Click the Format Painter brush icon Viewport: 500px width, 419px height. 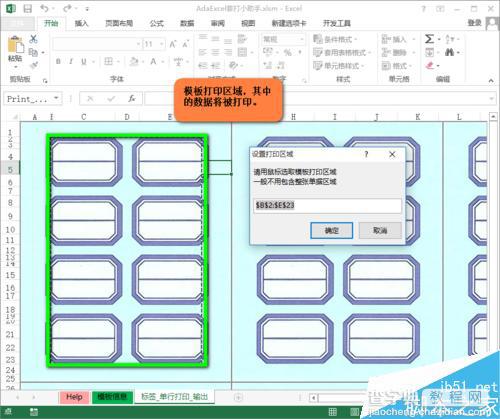pyautogui.click(x=33, y=65)
